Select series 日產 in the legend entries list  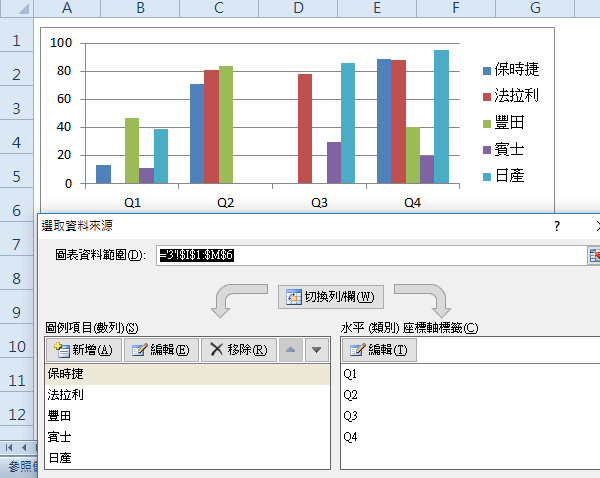(x=188, y=458)
